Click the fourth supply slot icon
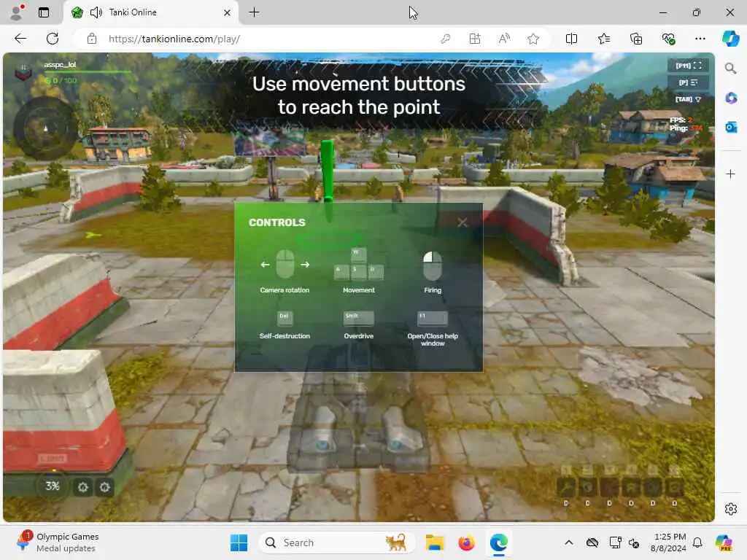Screen dimensions: 747x560 tap(631, 487)
